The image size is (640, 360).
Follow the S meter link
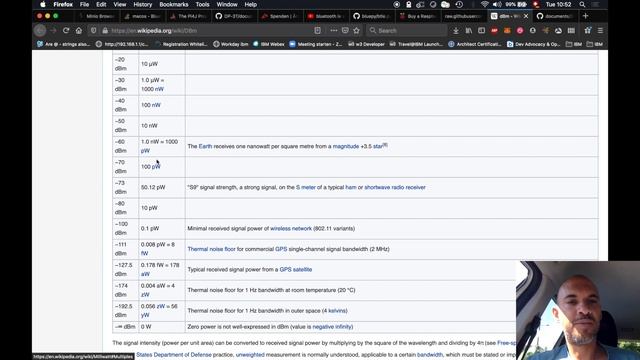(306, 187)
